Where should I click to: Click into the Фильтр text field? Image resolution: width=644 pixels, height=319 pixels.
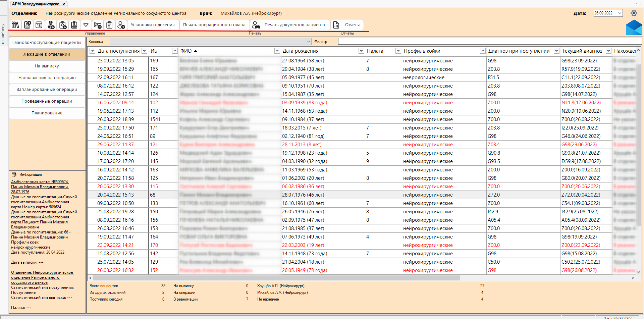click(490, 42)
